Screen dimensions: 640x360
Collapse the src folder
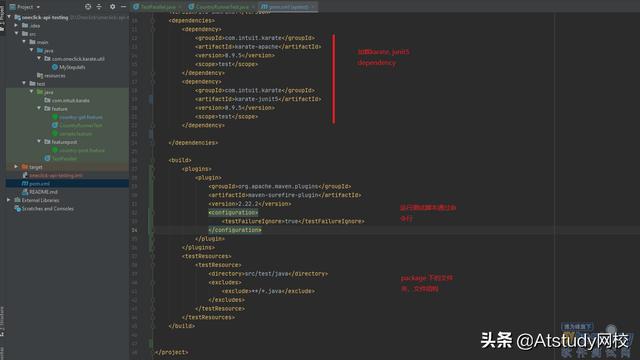[16, 33]
